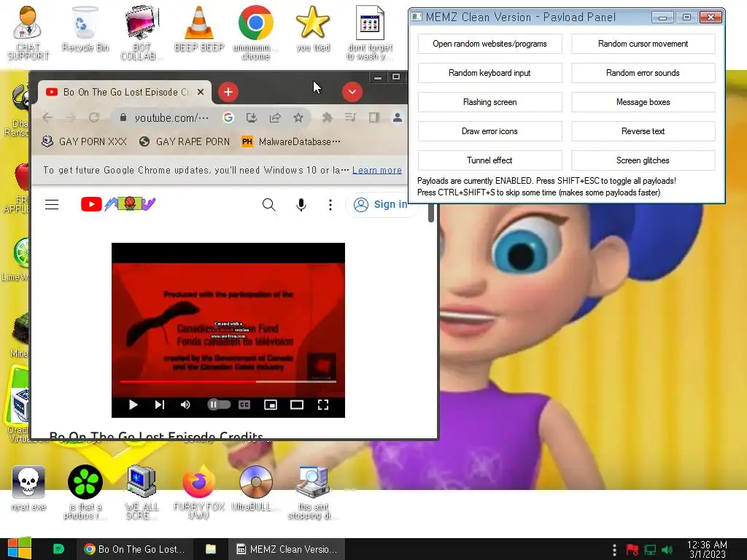This screenshot has width=747, height=560.
Task: Select the 'this aint stopping' desktop icon
Action: (x=312, y=492)
